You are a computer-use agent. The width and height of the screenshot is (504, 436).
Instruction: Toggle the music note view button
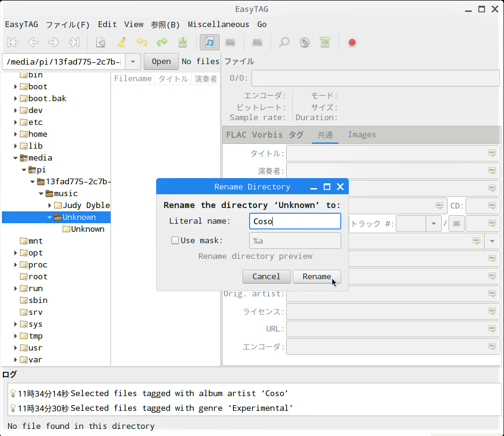[209, 42]
